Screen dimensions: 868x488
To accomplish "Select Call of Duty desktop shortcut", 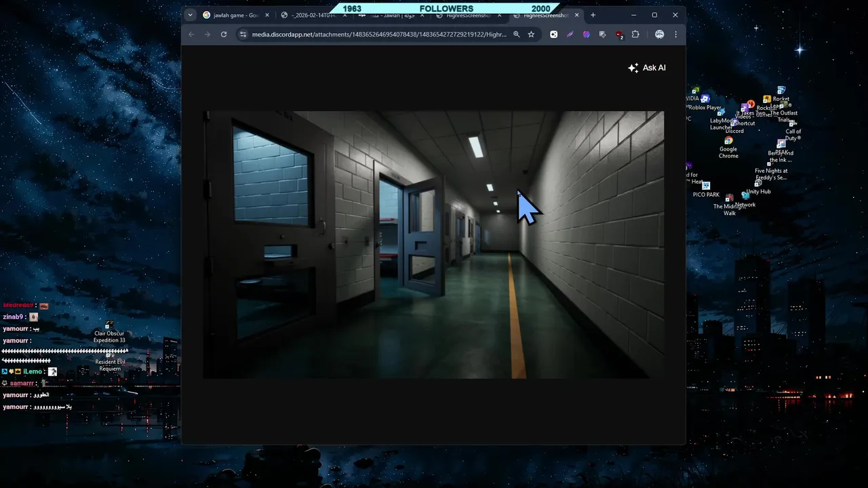I will (793, 130).
